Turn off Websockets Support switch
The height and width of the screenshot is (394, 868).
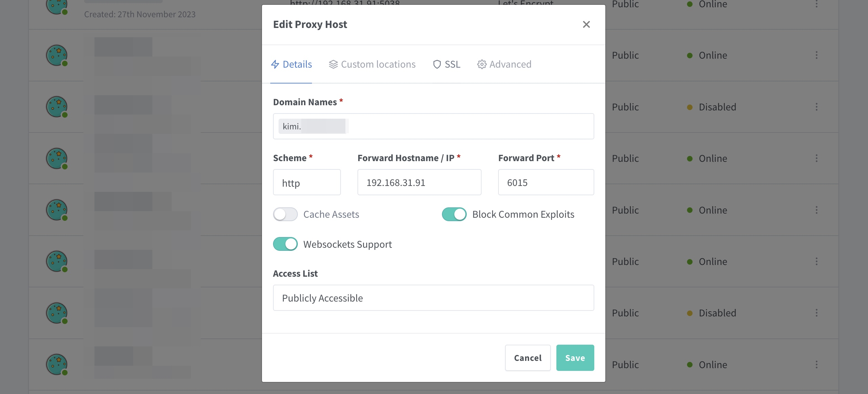click(285, 244)
